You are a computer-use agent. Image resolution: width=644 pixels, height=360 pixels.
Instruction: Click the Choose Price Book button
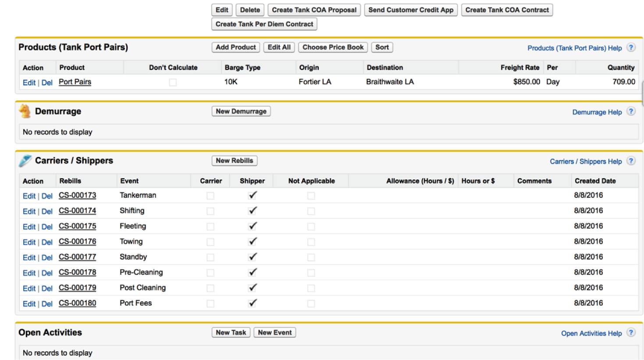pyautogui.click(x=333, y=47)
